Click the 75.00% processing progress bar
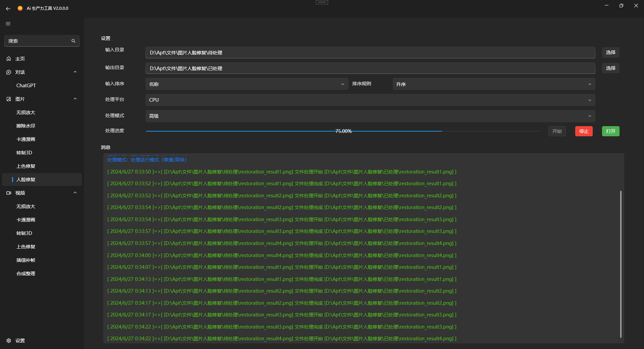 tap(343, 131)
